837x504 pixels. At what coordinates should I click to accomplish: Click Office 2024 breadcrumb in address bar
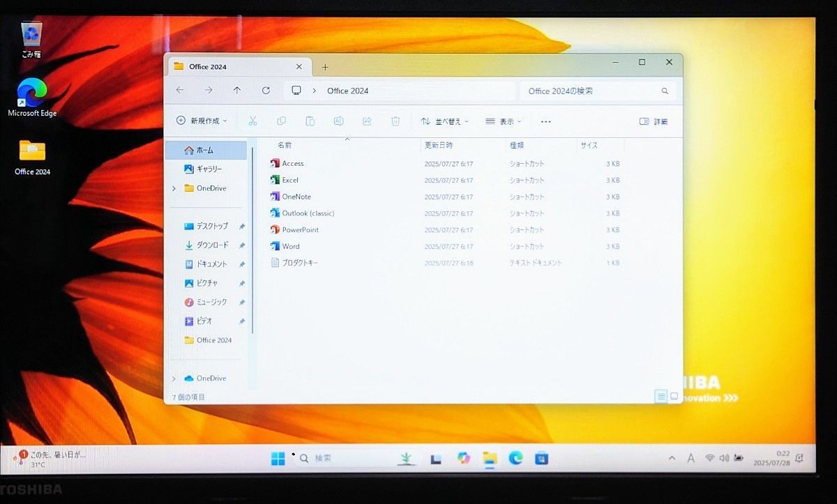click(x=347, y=91)
